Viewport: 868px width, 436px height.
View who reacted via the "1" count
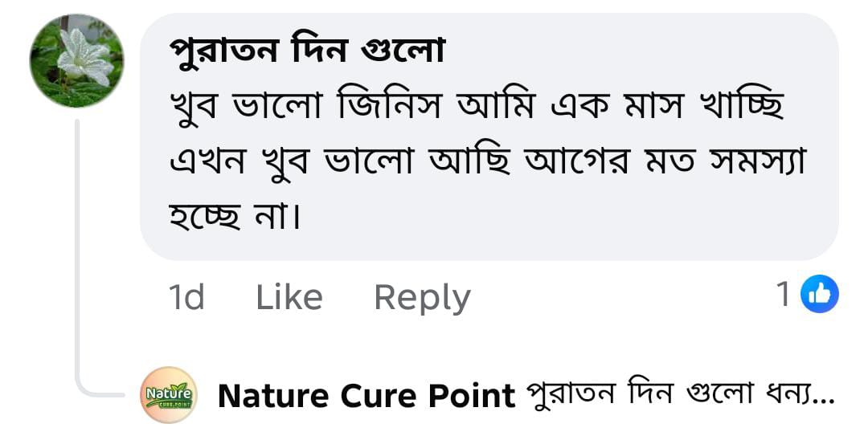click(784, 295)
